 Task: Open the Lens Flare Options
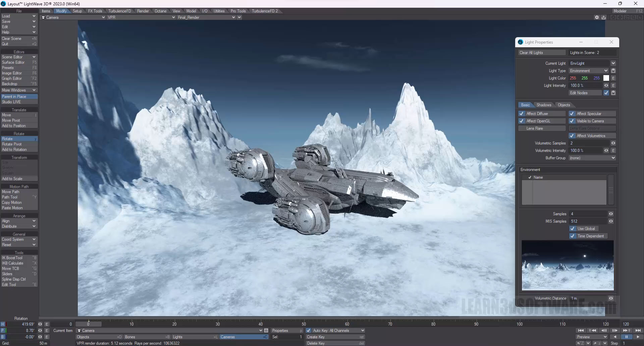[x=592, y=128]
